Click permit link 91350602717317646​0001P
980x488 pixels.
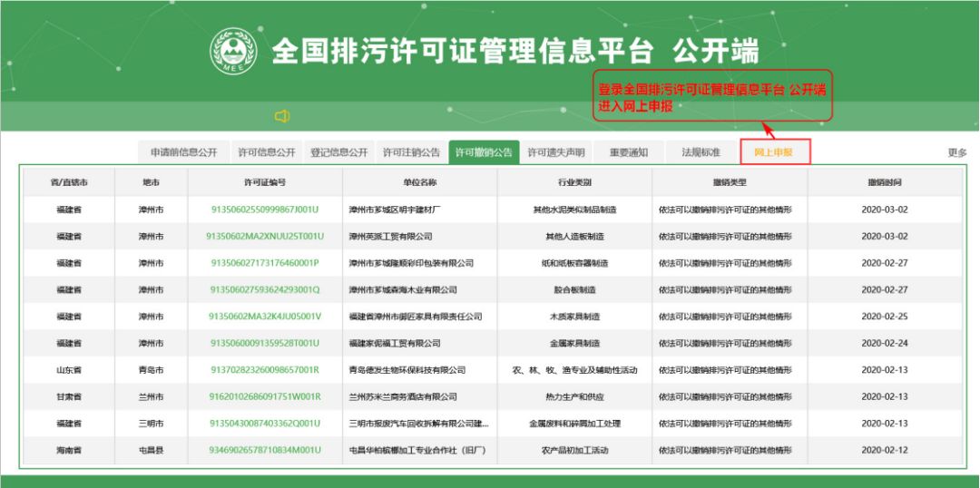click(x=265, y=263)
